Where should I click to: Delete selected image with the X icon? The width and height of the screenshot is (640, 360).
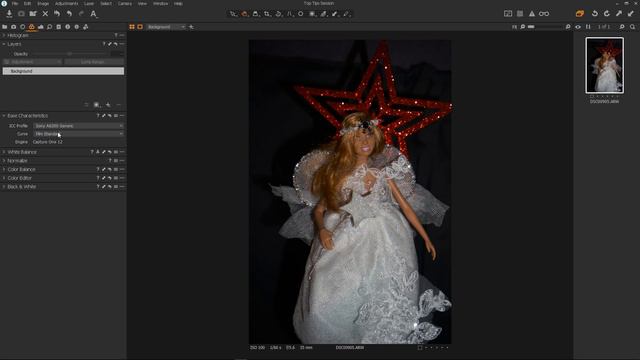pyautogui.click(x=45, y=14)
